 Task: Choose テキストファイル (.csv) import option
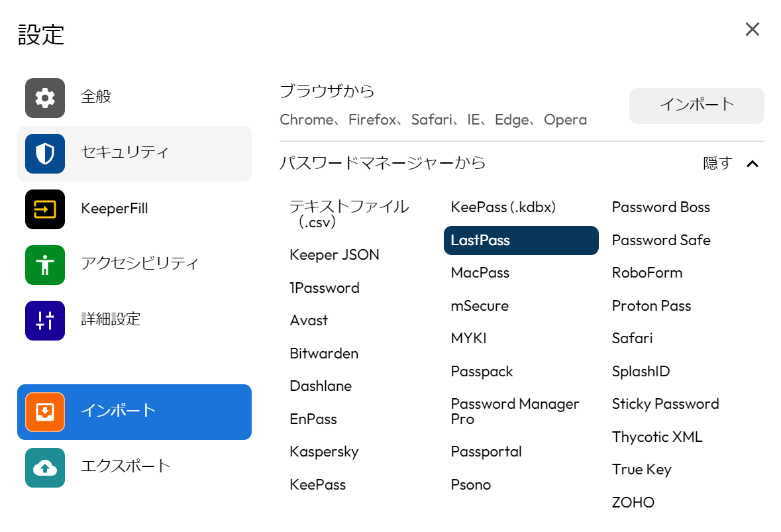click(349, 214)
